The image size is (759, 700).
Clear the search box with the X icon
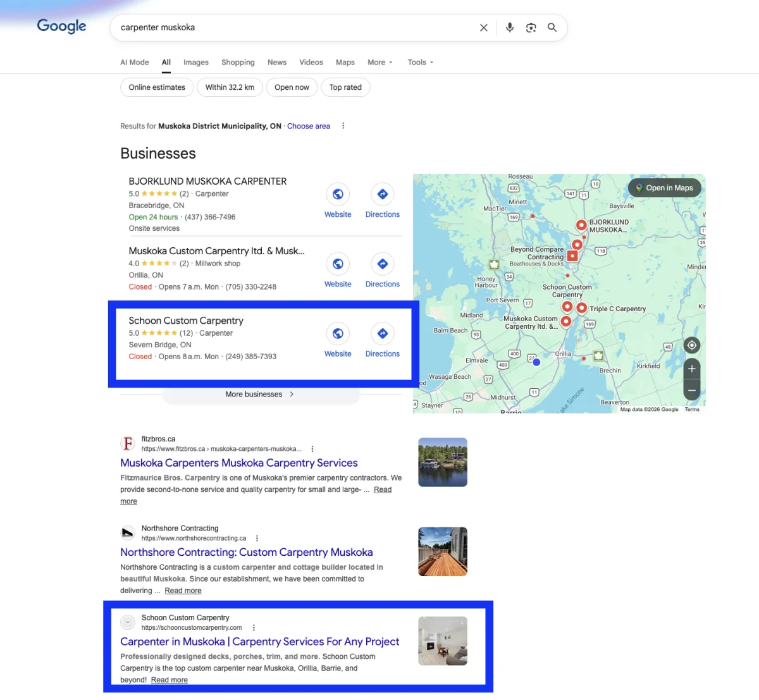tap(484, 28)
